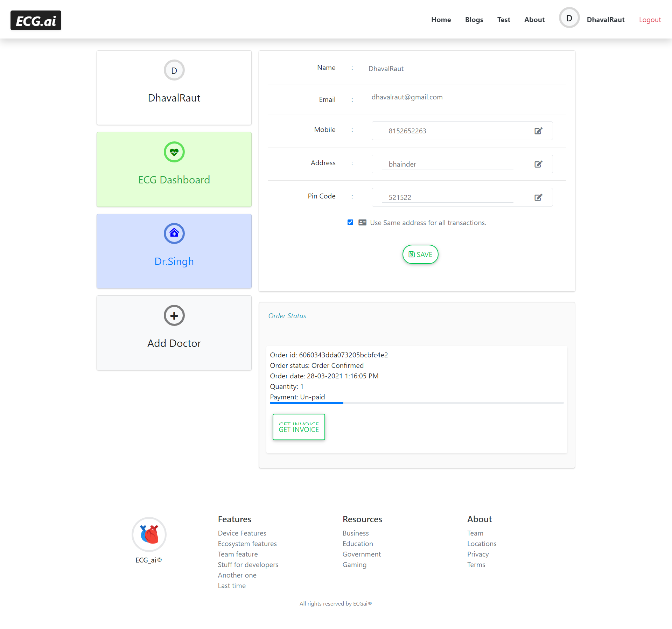Select the Dr.Singh home icon

[174, 233]
